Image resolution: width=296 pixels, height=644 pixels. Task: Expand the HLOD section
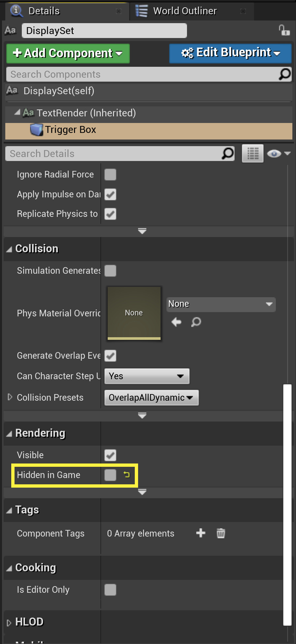point(9,623)
